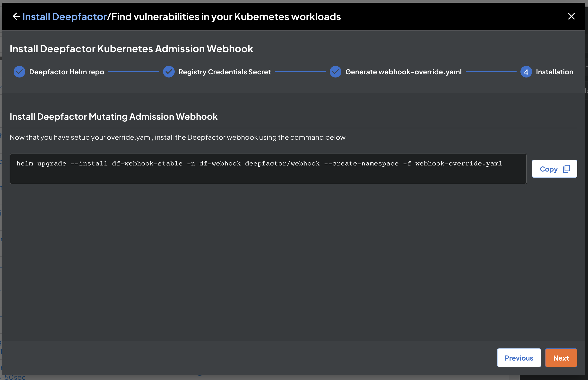Click inside the helm upgrade command box

(x=268, y=169)
